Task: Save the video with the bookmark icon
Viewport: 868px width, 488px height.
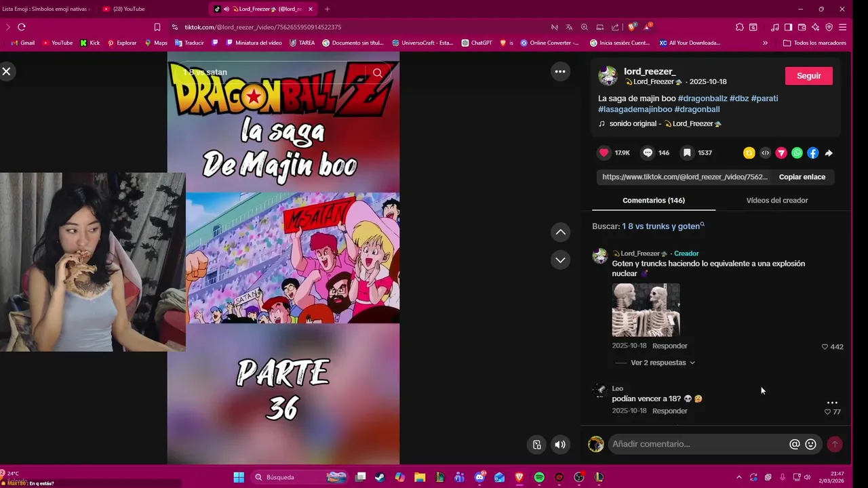Action: point(687,153)
